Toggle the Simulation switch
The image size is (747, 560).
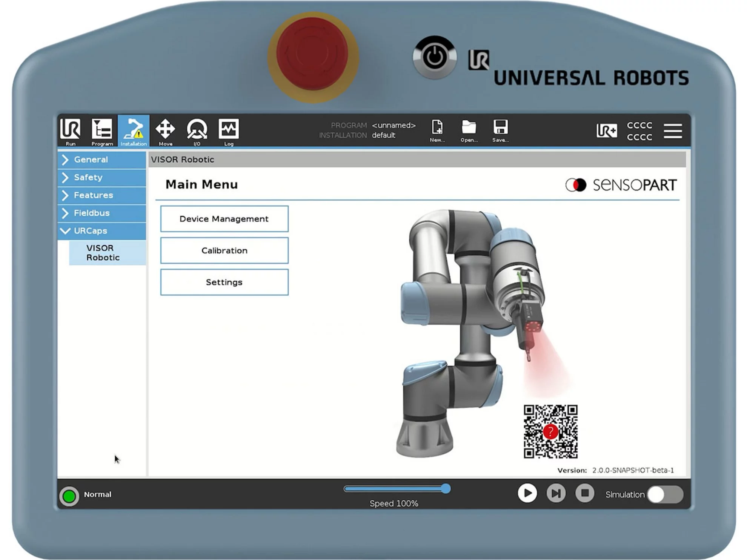(x=665, y=494)
